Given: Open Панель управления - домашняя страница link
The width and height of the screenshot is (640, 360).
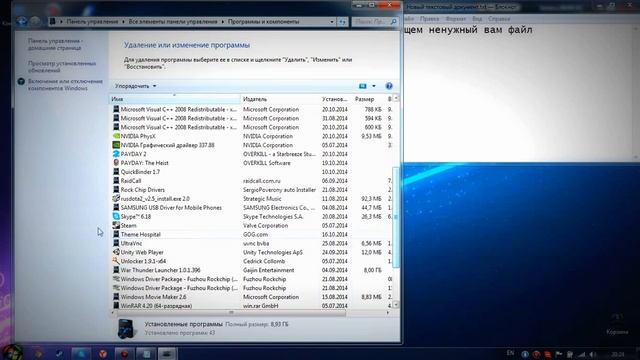Looking at the screenshot, I should coord(56,44).
